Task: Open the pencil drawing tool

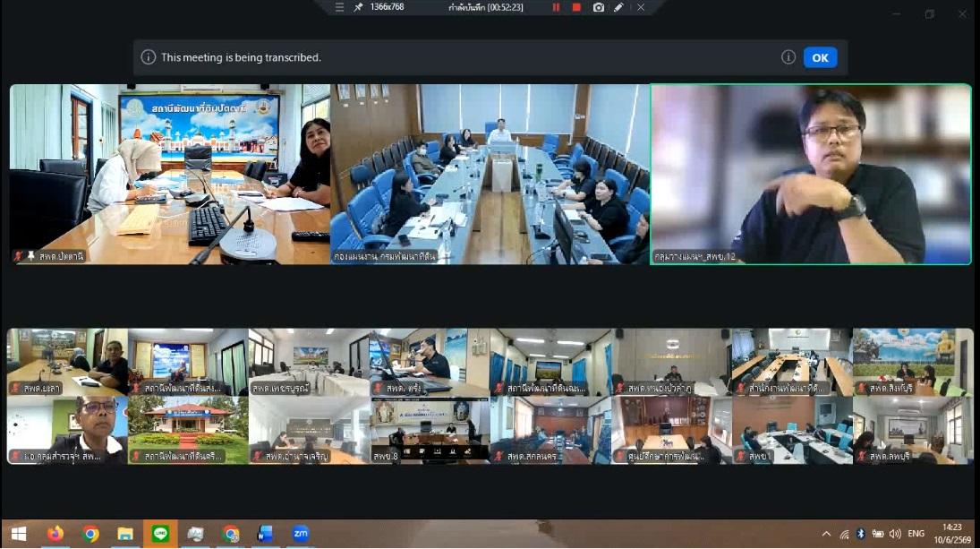Action: [x=618, y=7]
